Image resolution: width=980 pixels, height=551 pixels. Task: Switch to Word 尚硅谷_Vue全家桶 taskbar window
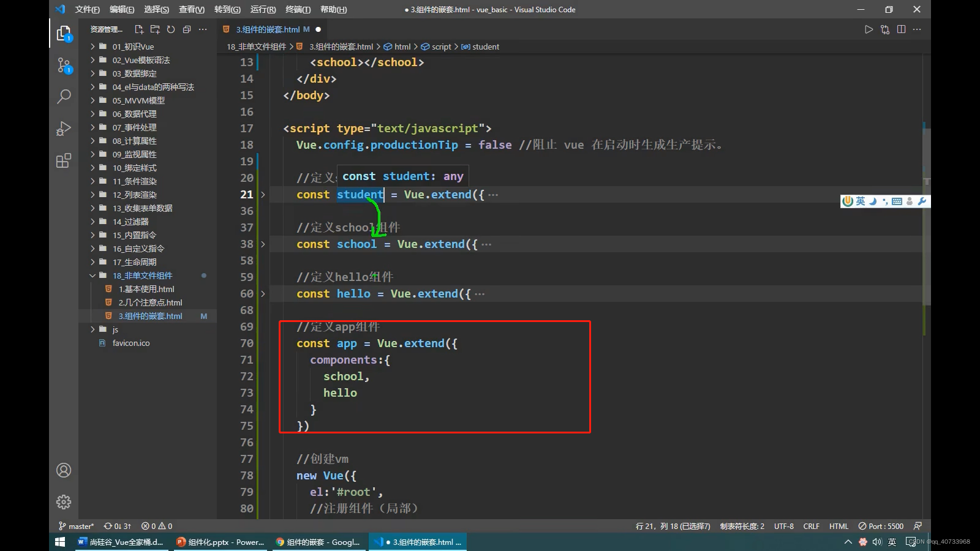point(121,542)
